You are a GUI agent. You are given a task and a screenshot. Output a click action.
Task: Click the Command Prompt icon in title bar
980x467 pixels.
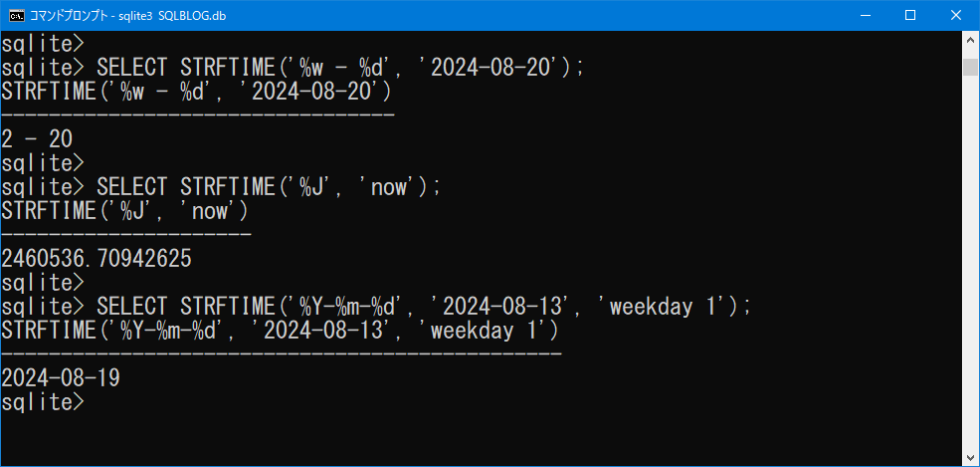17,15
